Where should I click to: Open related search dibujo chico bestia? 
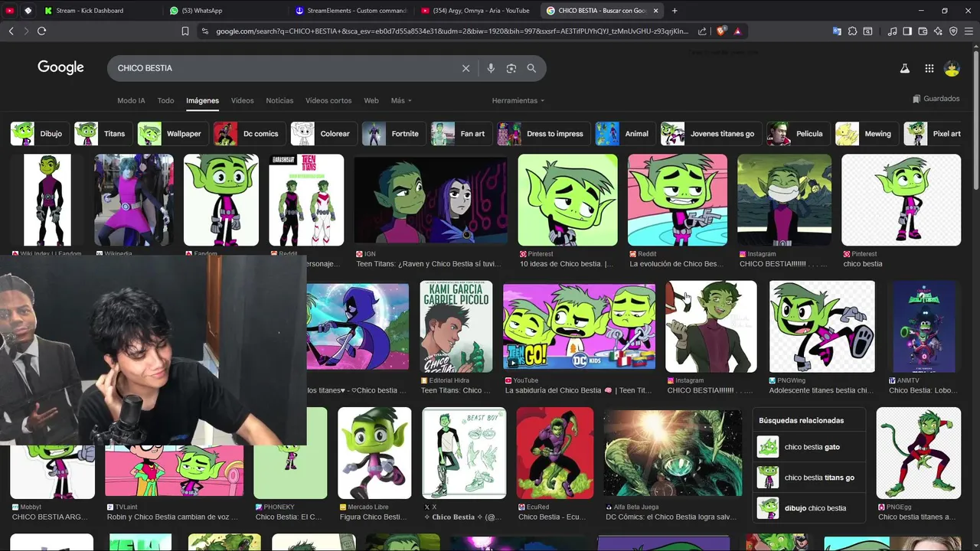(808, 508)
